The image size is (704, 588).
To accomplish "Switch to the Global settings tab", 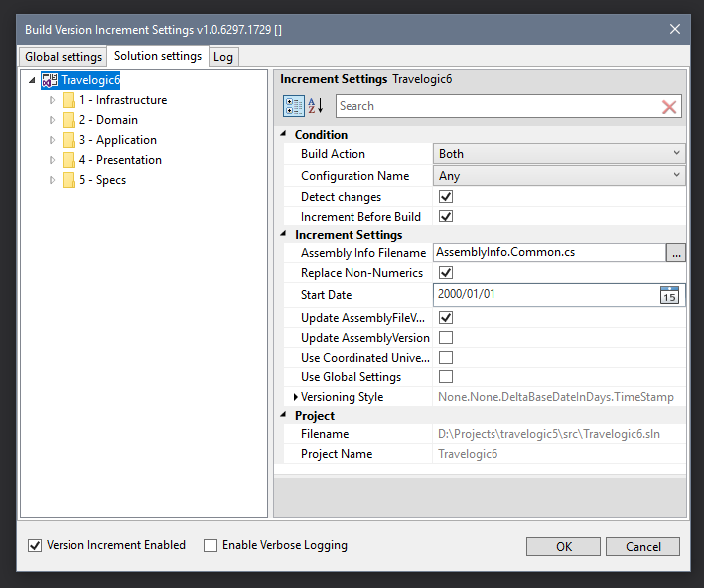I will (64, 57).
